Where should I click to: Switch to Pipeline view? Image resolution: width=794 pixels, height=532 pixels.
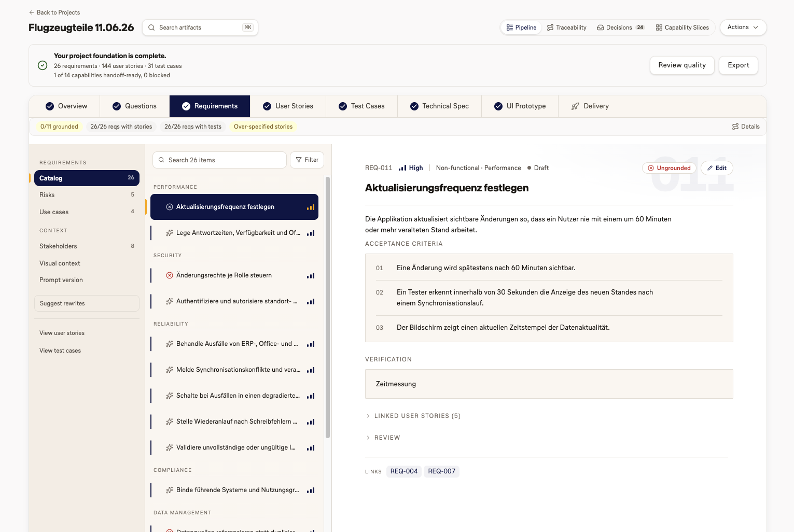(x=521, y=27)
